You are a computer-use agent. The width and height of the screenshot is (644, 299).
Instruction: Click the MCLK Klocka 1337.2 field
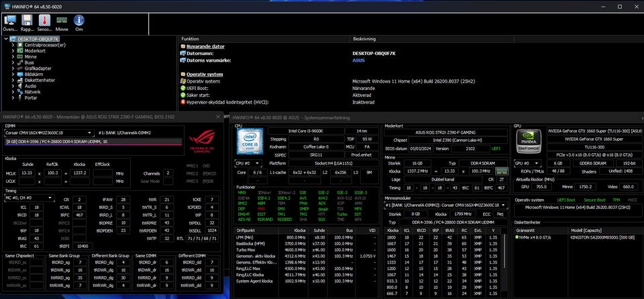[x=79, y=173]
